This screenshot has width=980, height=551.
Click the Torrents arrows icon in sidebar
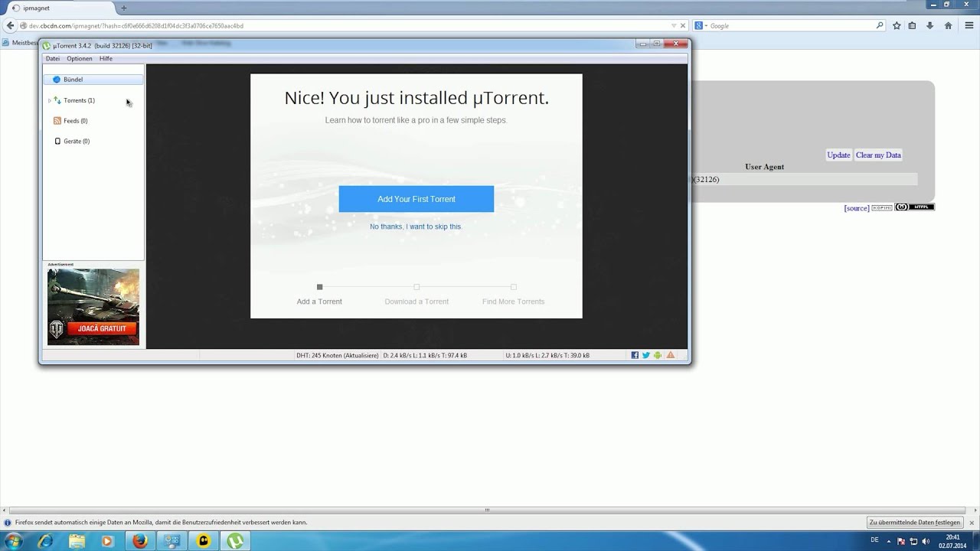57,100
